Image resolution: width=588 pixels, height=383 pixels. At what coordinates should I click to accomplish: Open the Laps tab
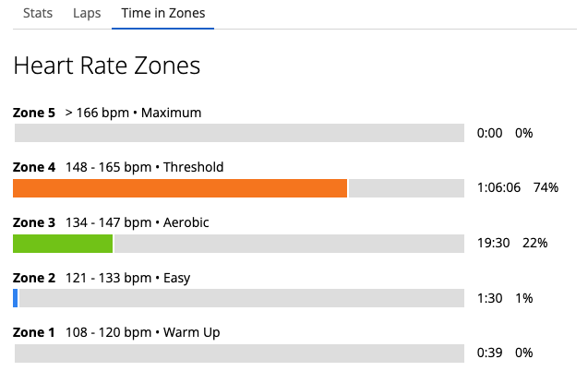(x=87, y=14)
